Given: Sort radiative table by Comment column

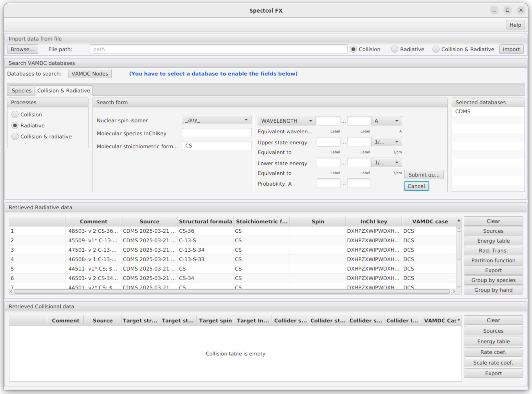Looking at the screenshot, I should [x=93, y=221].
